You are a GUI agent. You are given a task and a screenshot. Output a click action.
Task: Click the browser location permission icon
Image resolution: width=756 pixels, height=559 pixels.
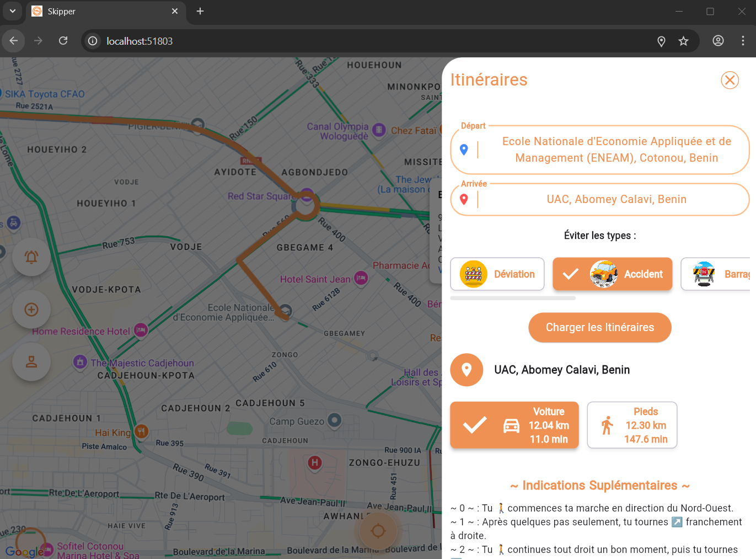(x=661, y=41)
